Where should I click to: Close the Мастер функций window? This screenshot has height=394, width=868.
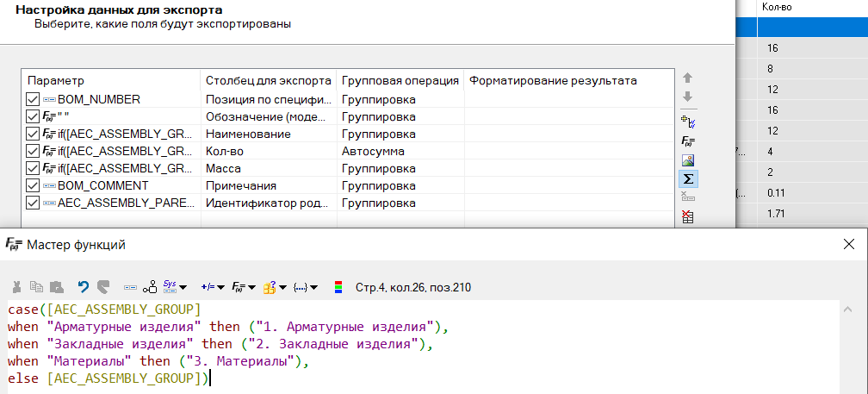coord(848,245)
